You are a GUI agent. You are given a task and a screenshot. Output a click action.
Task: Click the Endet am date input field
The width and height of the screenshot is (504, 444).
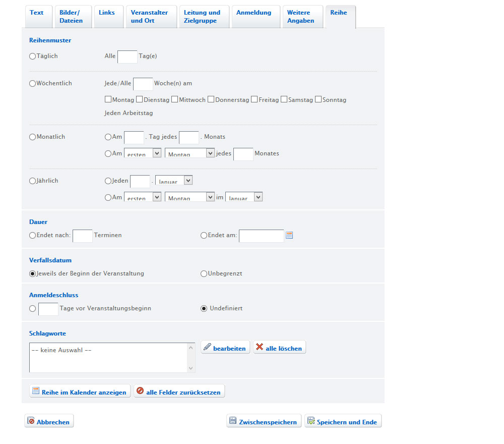(261, 236)
